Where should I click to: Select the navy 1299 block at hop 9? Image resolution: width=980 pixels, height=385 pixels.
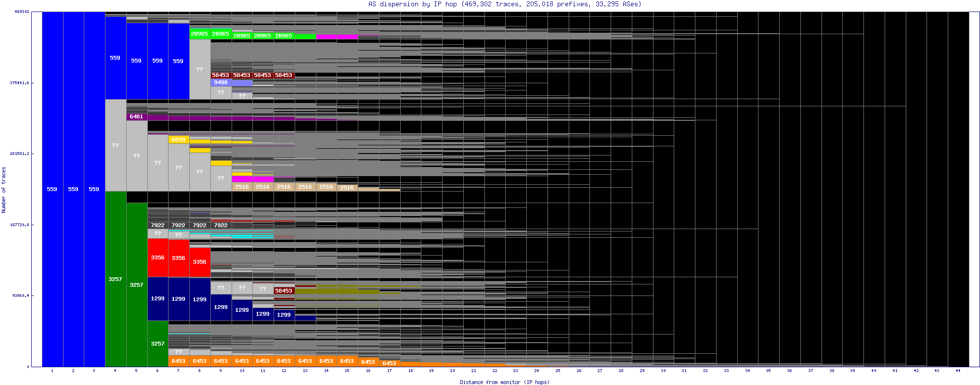[x=221, y=308]
